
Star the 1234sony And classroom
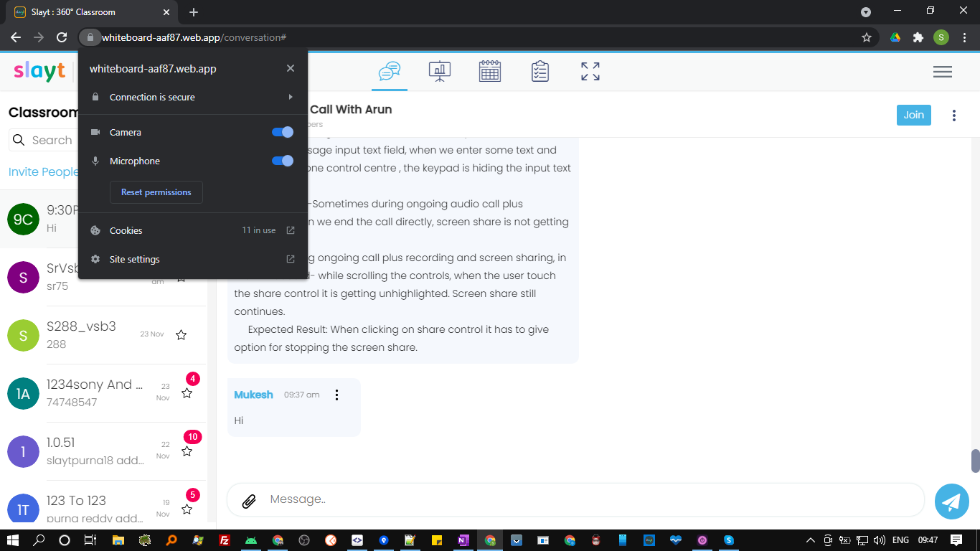187,393
